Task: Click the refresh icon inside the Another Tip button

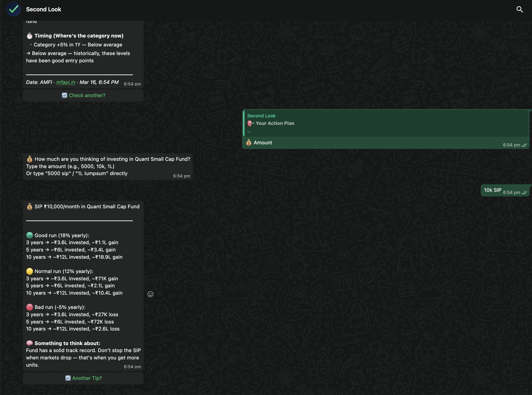Action: 68,378
